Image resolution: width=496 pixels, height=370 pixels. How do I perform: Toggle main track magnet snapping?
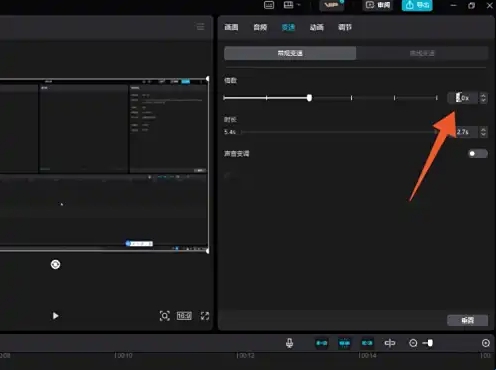[x=322, y=343]
